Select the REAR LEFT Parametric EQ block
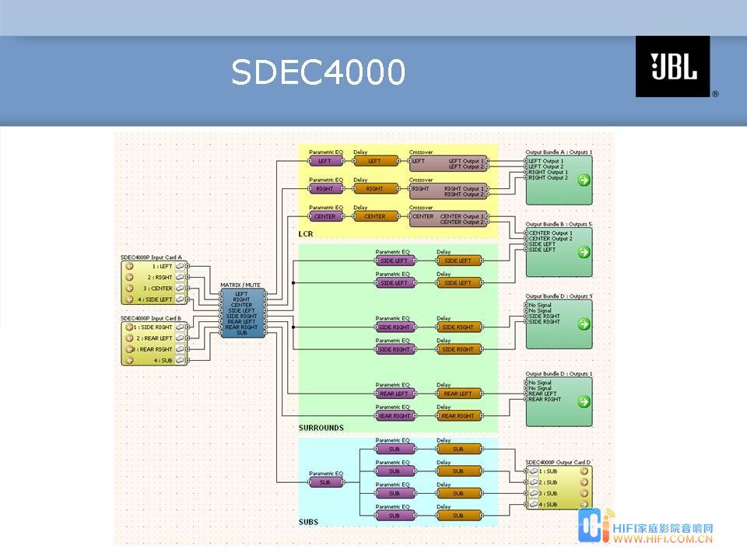 [x=394, y=394]
